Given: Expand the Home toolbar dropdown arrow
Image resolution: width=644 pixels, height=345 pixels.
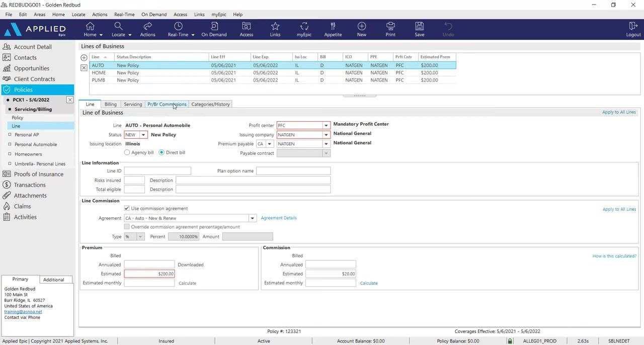Looking at the screenshot, I should [101, 35].
